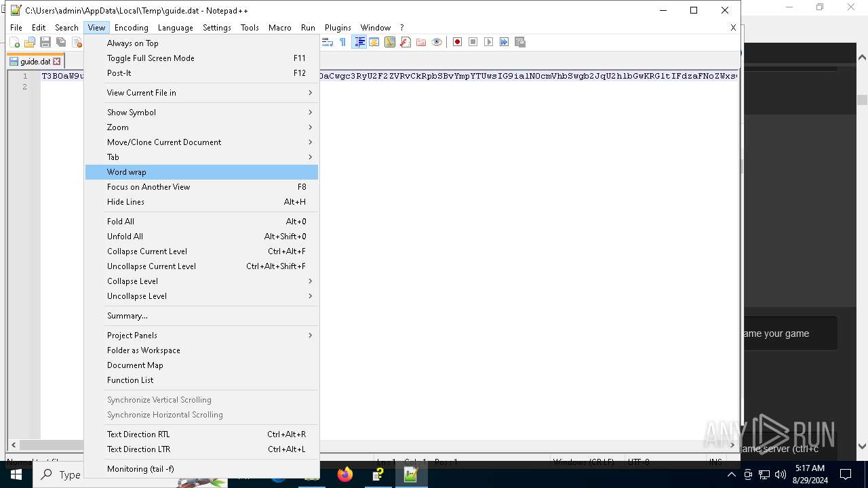Toggle Word wrap in View menu
Viewport: 868px width, 488px height.
pos(201,172)
